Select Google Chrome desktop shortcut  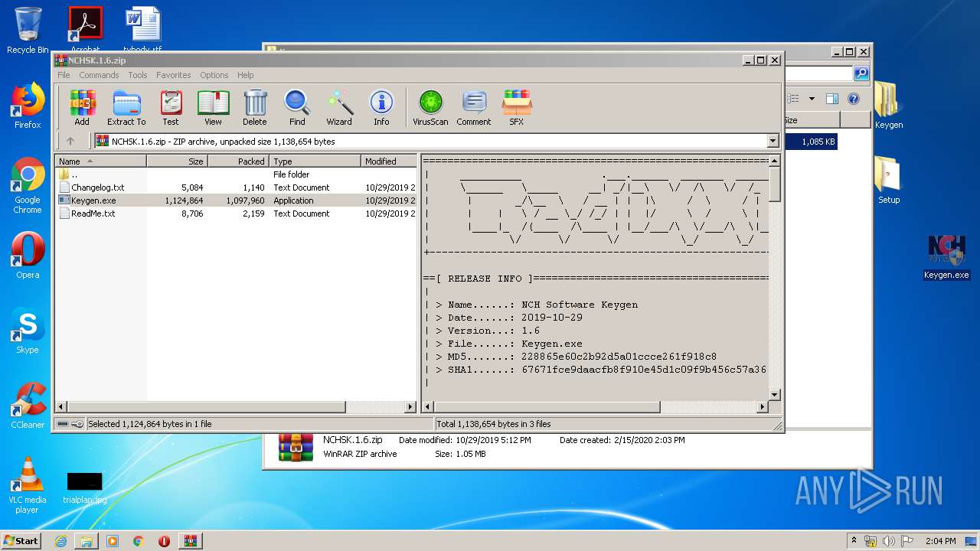pyautogui.click(x=28, y=186)
